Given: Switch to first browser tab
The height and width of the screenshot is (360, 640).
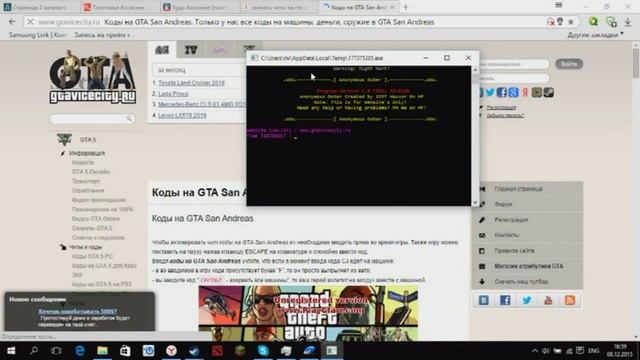Looking at the screenshot, I should coord(39,7).
